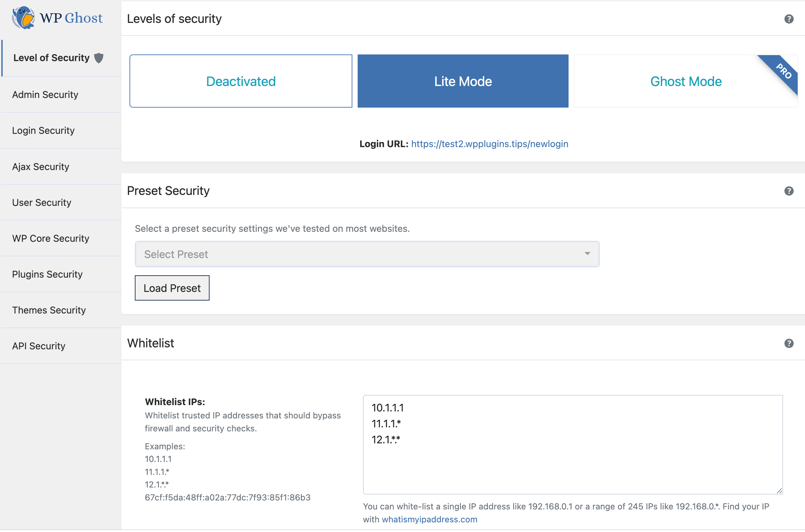
Task: Click the Select Preset dropdown arrow
Action: click(x=587, y=254)
